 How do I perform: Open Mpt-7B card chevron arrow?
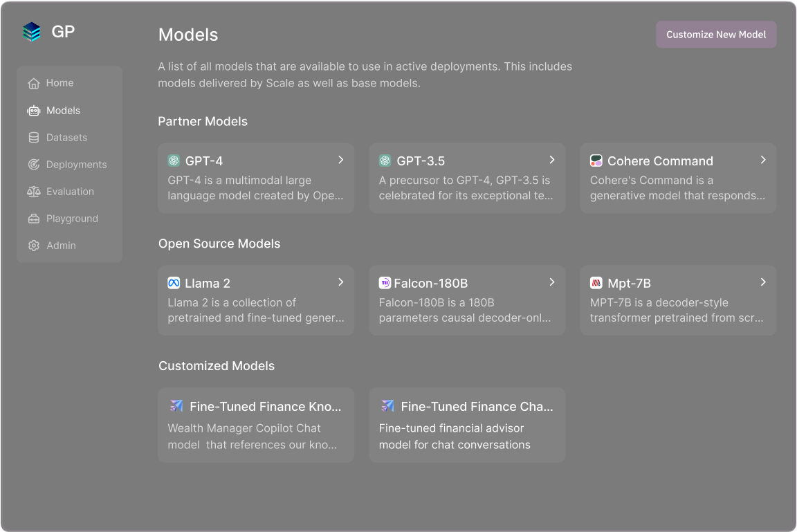[x=763, y=282]
